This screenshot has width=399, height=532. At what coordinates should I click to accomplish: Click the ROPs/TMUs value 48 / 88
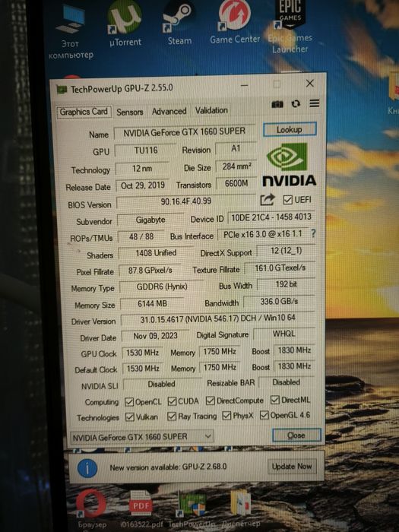click(x=141, y=237)
